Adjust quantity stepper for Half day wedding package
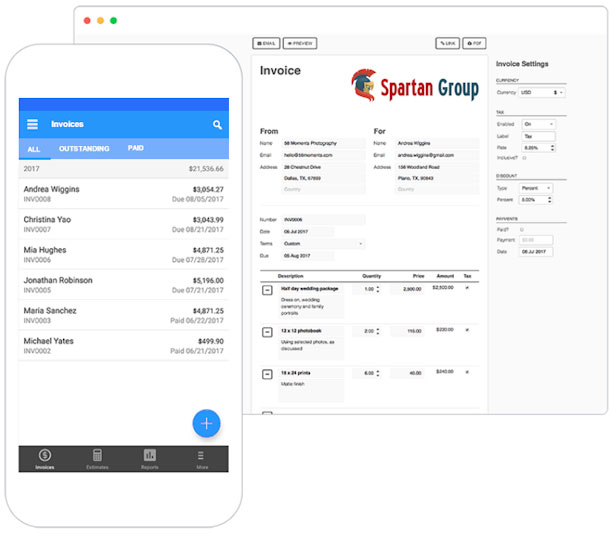 coord(377,289)
